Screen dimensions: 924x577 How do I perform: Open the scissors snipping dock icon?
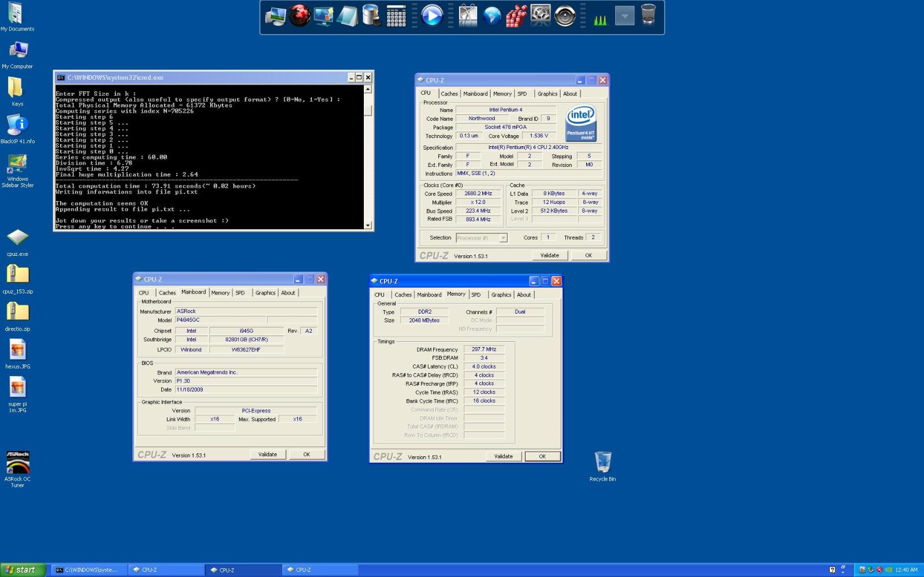468,16
